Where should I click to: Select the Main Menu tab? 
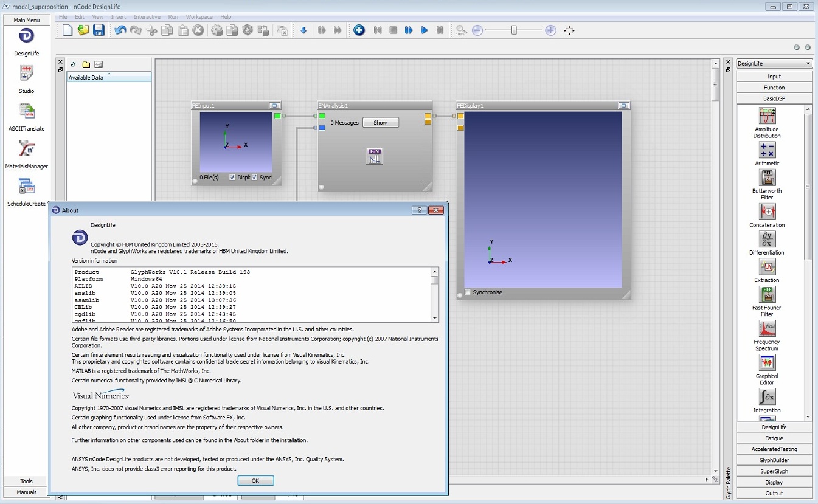coord(26,20)
